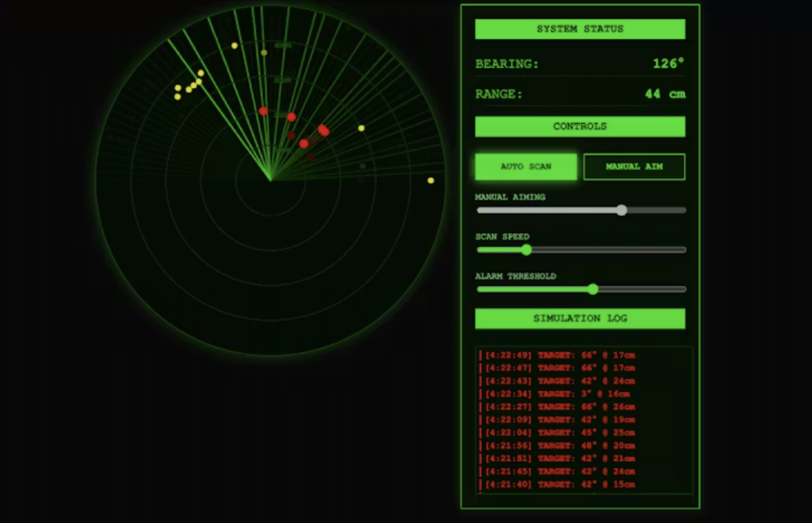Click the MANUAL AIMING slider label
Image resolution: width=812 pixels, height=523 pixels.
click(510, 198)
